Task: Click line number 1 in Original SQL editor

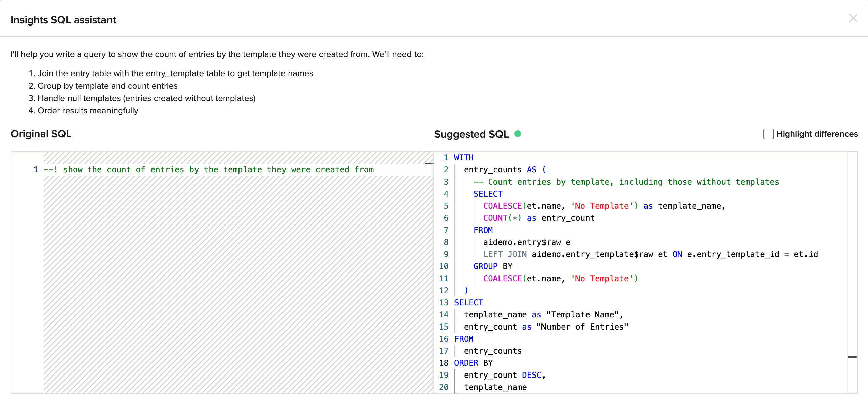Action: 36,170
